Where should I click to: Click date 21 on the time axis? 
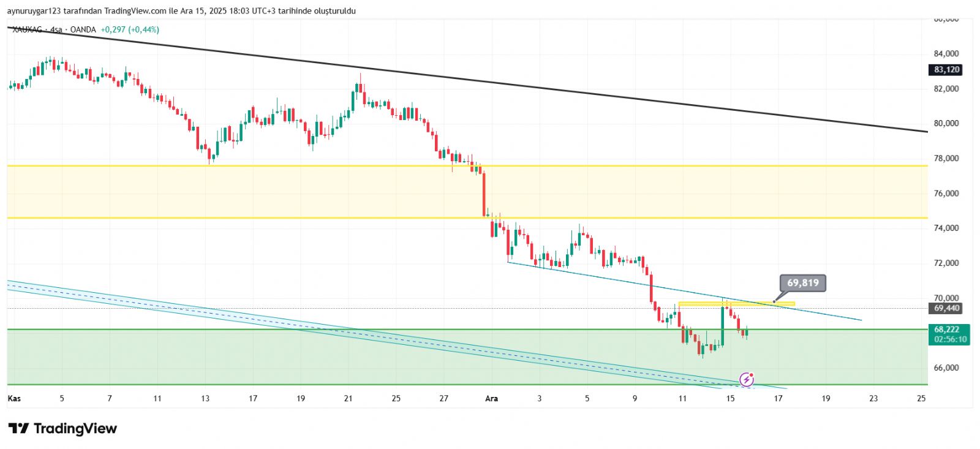tap(348, 399)
